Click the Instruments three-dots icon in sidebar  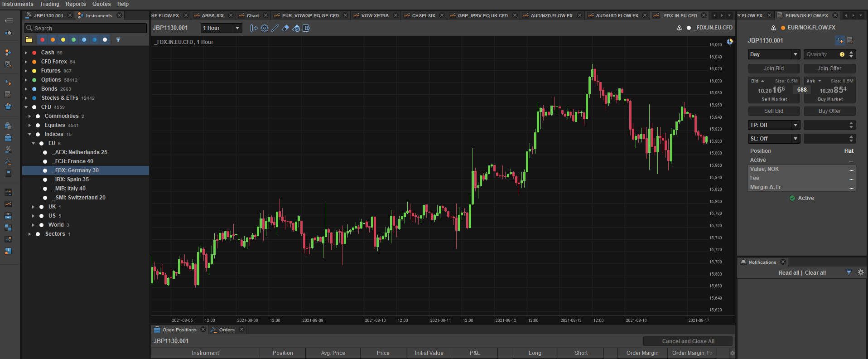tap(8, 53)
